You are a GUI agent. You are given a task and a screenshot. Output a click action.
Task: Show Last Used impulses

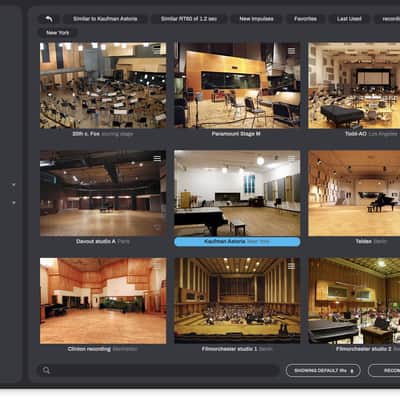click(x=349, y=19)
